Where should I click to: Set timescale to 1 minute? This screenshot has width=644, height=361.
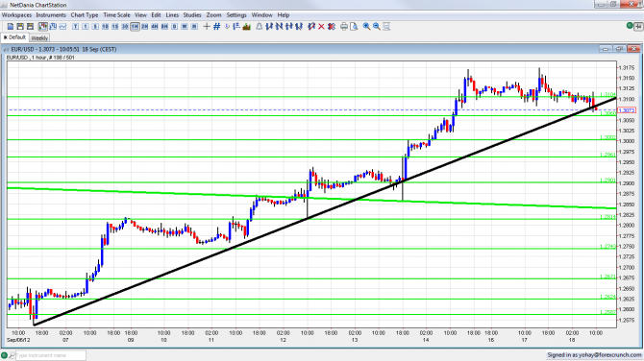point(86,26)
